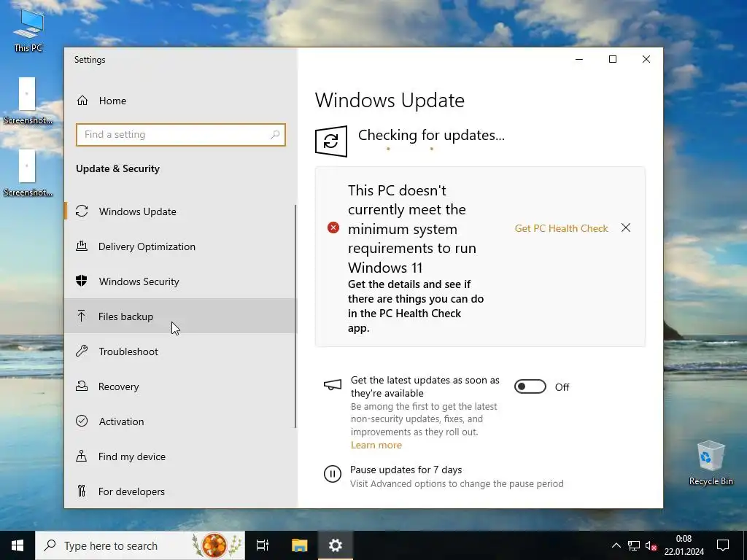Click the Delivery Optimization sidebar icon
Image resolution: width=747 pixels, height=560 pixels.
click(x=82, y=246)
